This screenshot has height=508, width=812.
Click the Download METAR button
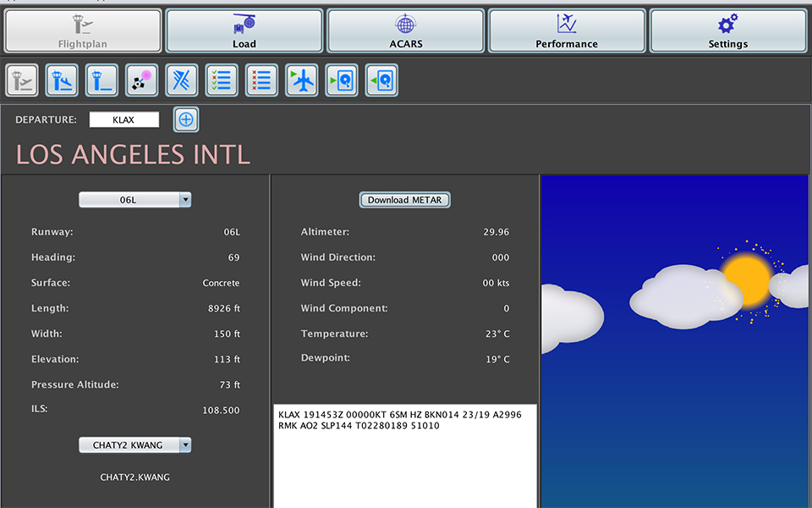click(x=405, y=200)
